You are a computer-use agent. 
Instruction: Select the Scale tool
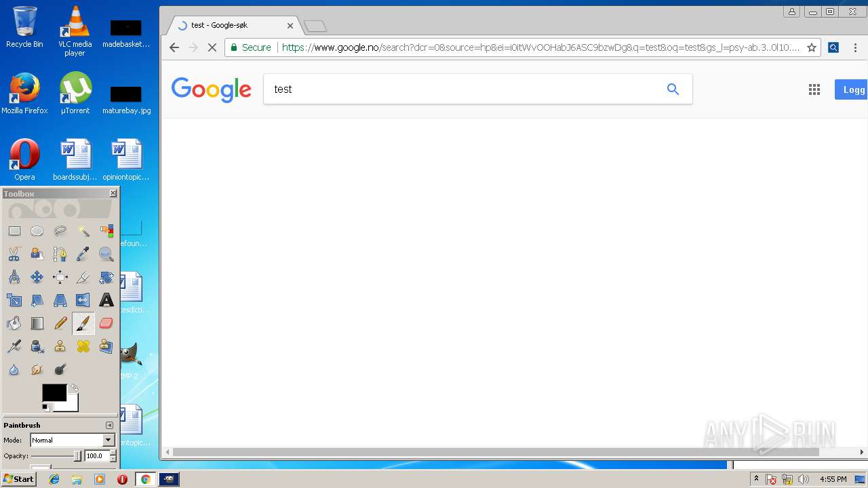(x=14, y=300)
